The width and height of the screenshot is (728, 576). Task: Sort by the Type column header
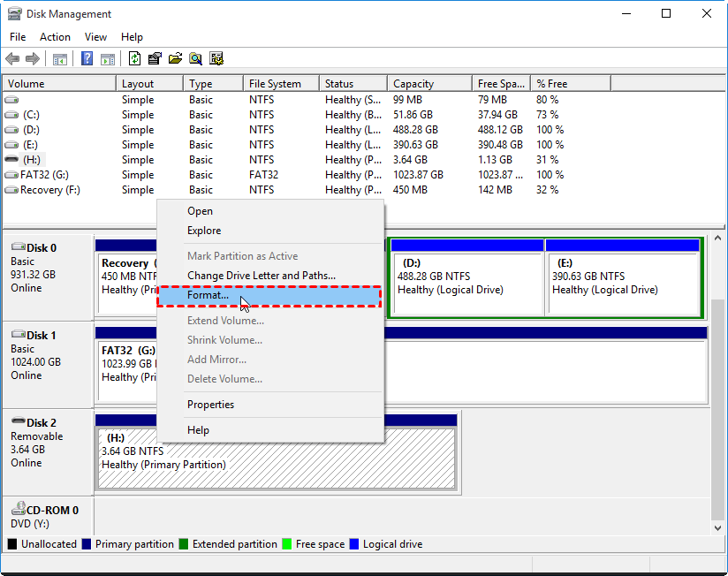click(x=213, y=84)
